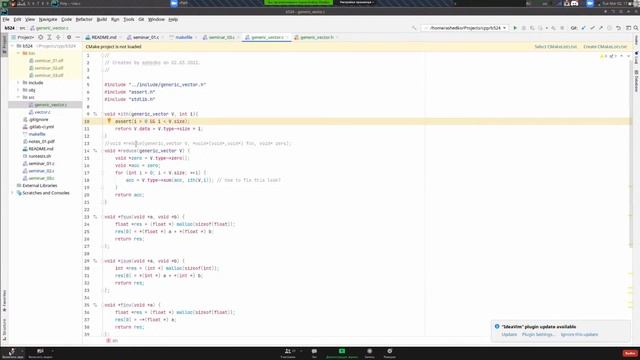The width and height of the screenshot is (640, 360).
Task: Open runtests.sh in the project tree
Action: pos(39,156)
